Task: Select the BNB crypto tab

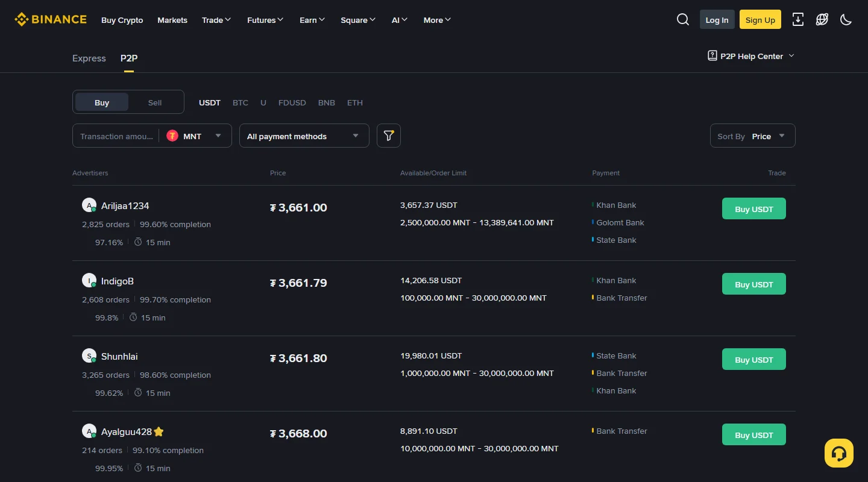Action: tap(327, 102)
